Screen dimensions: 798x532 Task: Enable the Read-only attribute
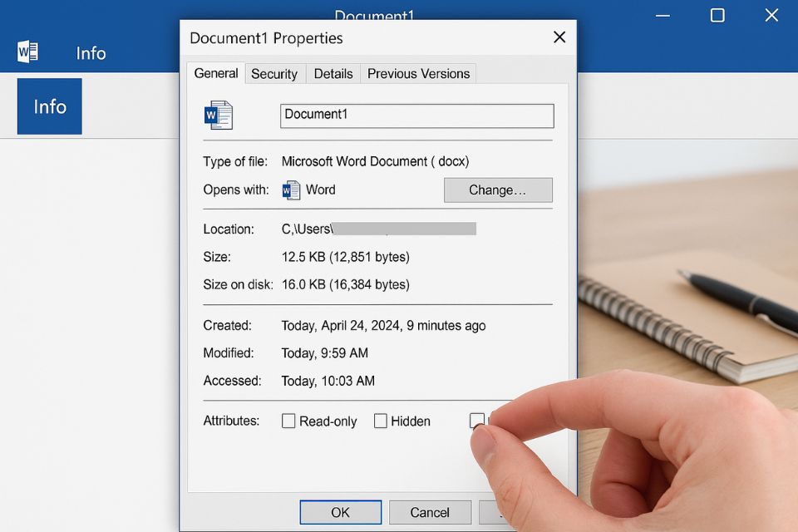pos(288,421)
